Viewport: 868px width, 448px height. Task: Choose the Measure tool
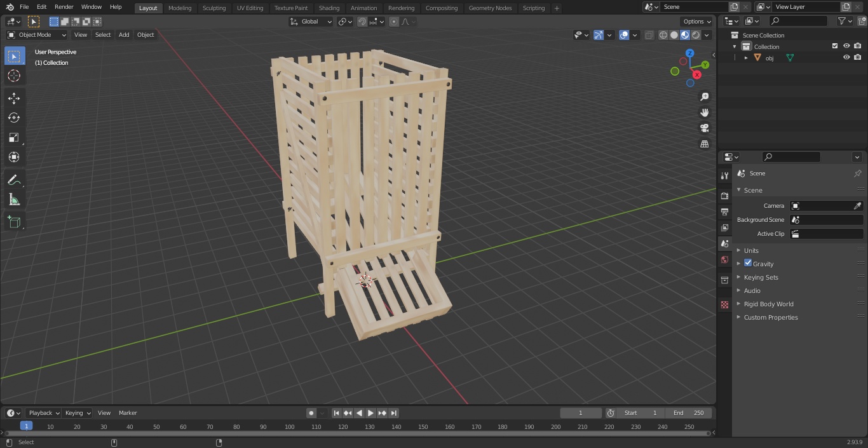(x=14, y=200)
